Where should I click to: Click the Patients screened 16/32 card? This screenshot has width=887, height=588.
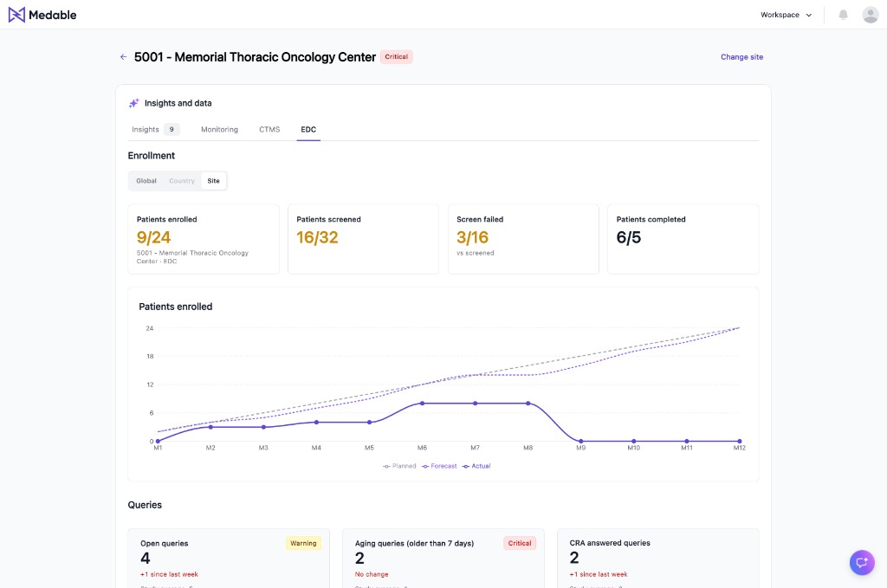363,239
